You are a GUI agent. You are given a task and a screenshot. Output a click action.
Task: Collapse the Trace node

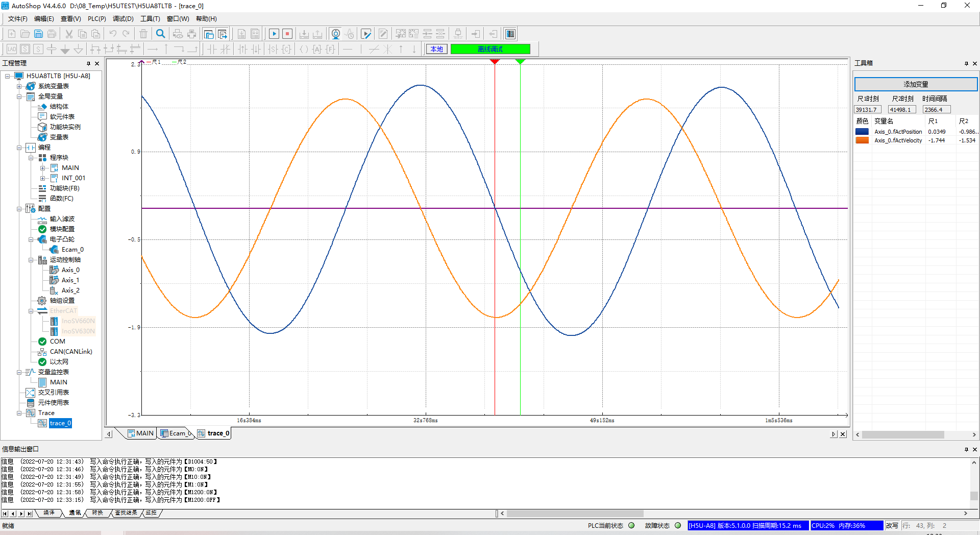click(19, 413)
